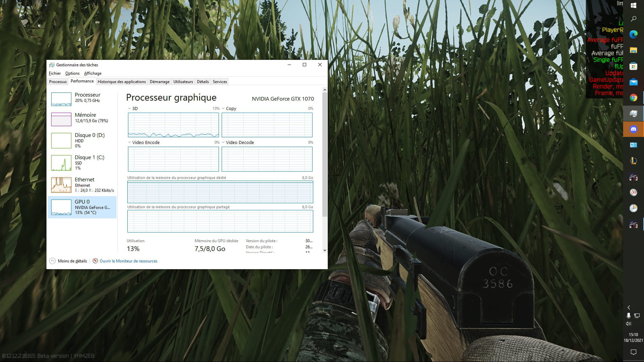Open Discord from the taskbar
Viewport: 644px width, 362px height.
(633, 129)
